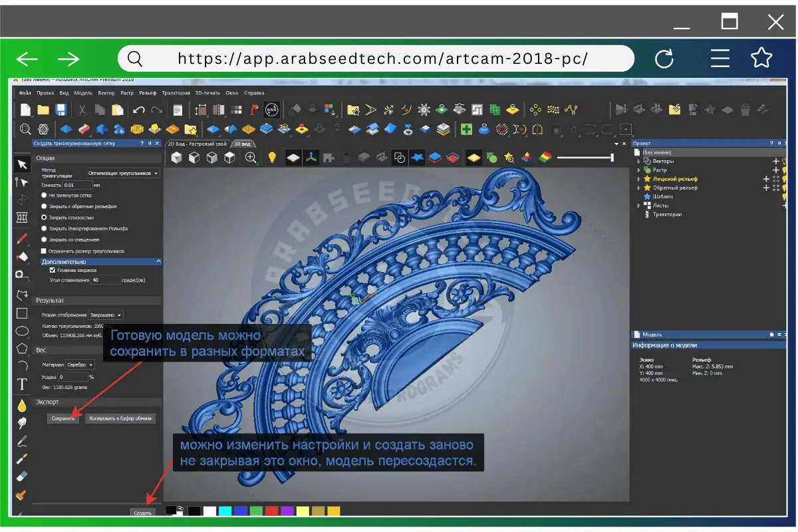798x532 pixels.
Task: Pick the red swatch in the bottom color palette
Action: click(x=271, y=511)
